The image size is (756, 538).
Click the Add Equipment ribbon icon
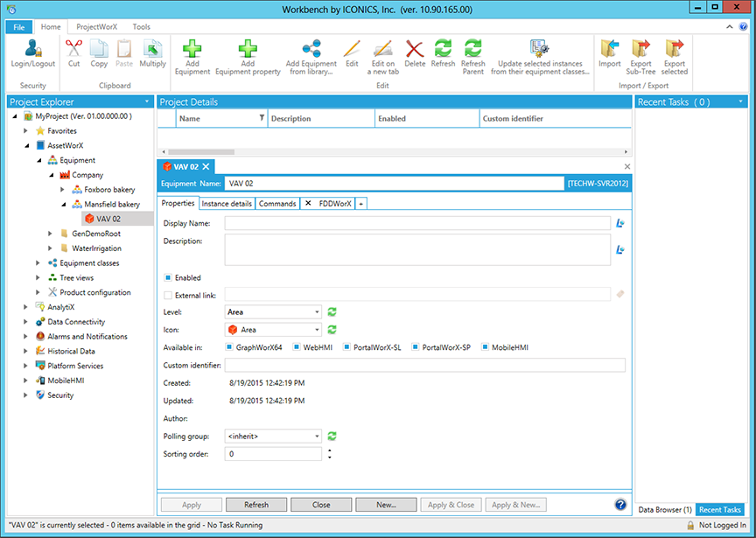[x=192, y=51]
